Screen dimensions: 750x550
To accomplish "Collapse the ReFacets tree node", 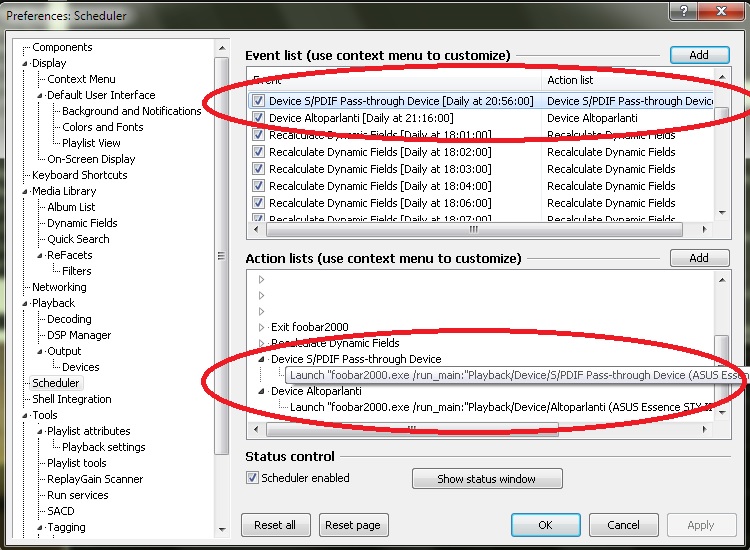I will coord(40,256).
